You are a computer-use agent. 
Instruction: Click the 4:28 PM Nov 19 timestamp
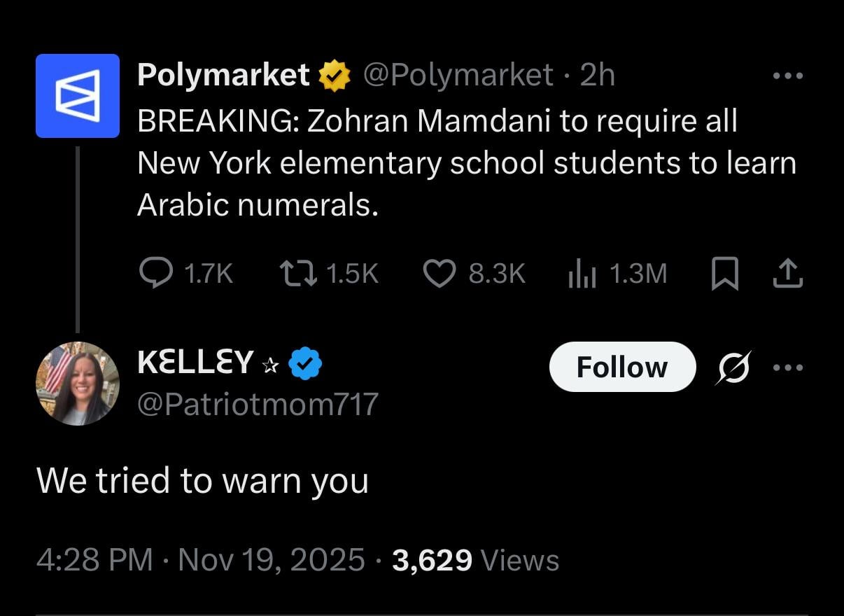pos(201,560)
